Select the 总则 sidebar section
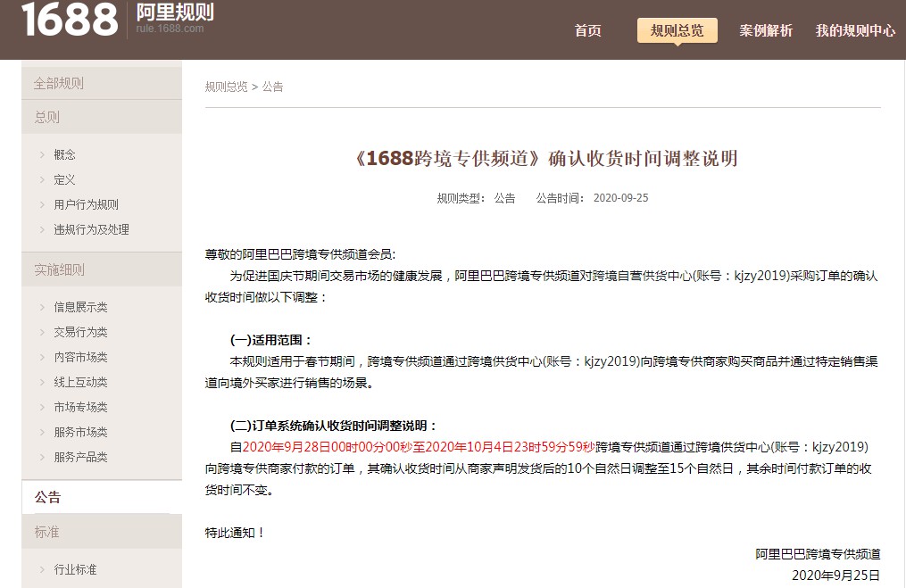The image size is (906, 588). (x=102, y=117)
